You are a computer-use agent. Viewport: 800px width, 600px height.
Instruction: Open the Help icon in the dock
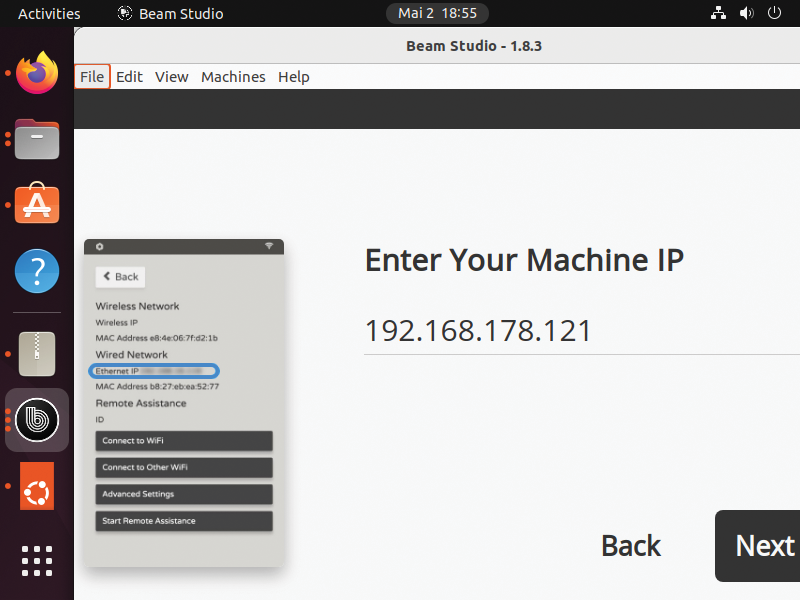point(37,271)
